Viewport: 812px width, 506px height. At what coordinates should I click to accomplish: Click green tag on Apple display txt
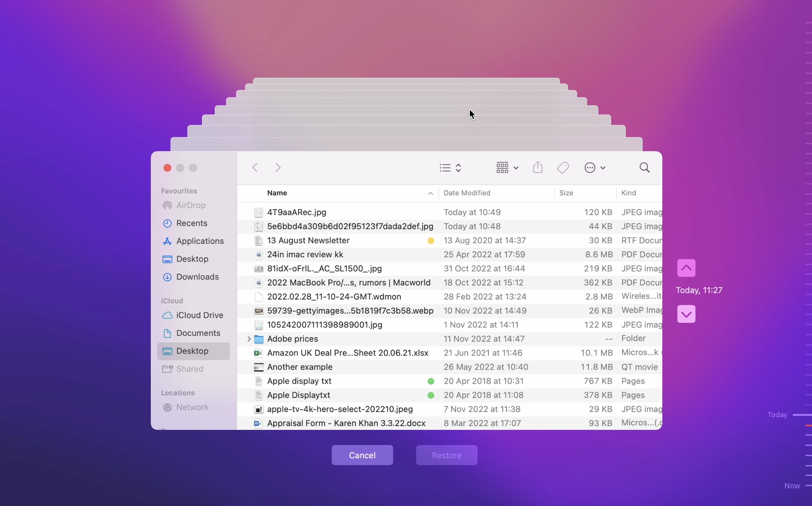pyautogui.click(x=430, y=381)
